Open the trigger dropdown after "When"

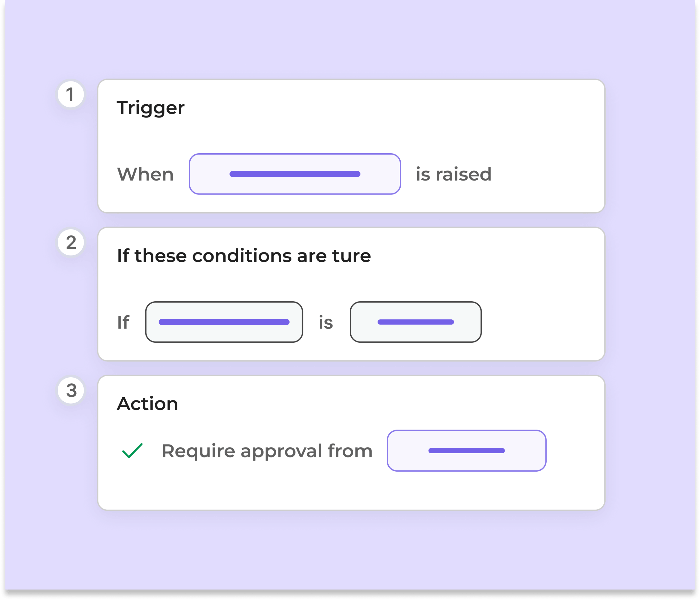pos(294,174)
